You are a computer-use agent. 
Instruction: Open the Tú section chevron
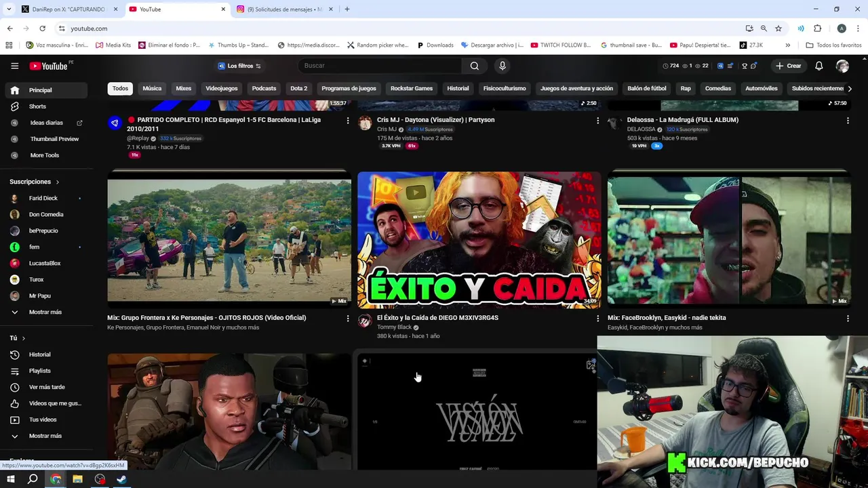point(24,338)
